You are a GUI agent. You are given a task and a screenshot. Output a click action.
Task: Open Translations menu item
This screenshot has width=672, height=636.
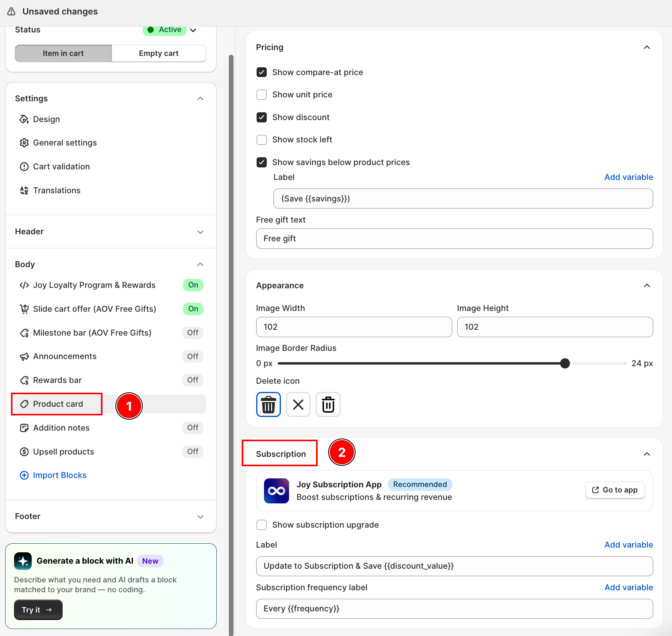tap(111, 190)
